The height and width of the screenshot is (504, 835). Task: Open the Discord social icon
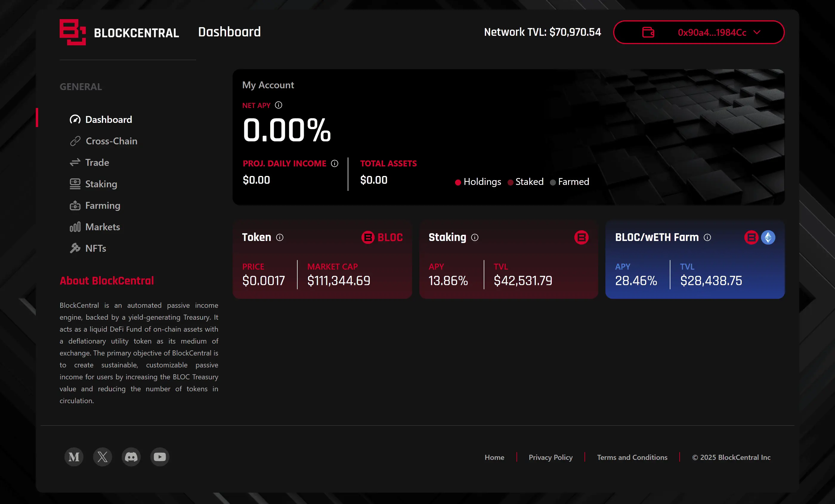coord(131,457)
